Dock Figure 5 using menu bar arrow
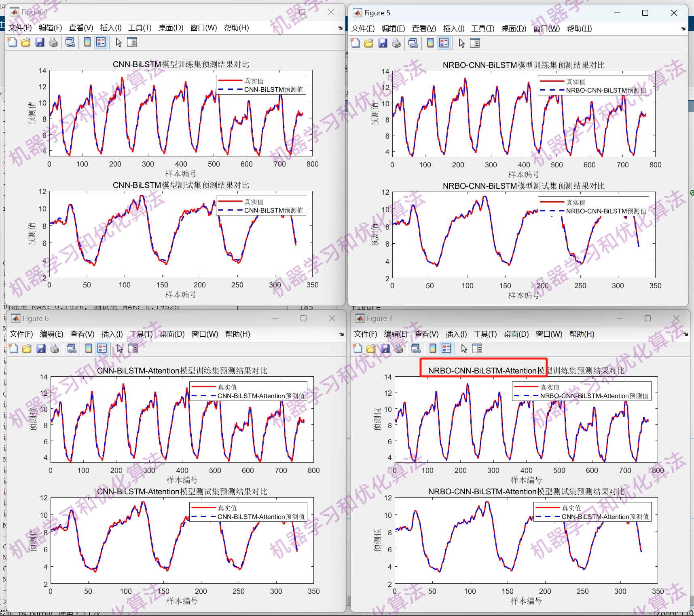The image size is (694, 616). 683,29
